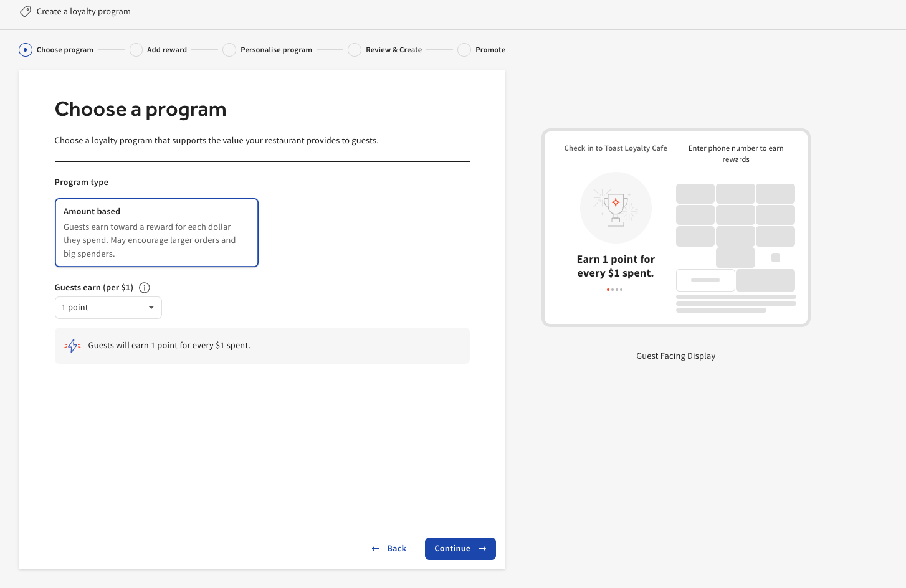Select the Review & Create step indicator
The image size is (906, 588).
(354, 49)
